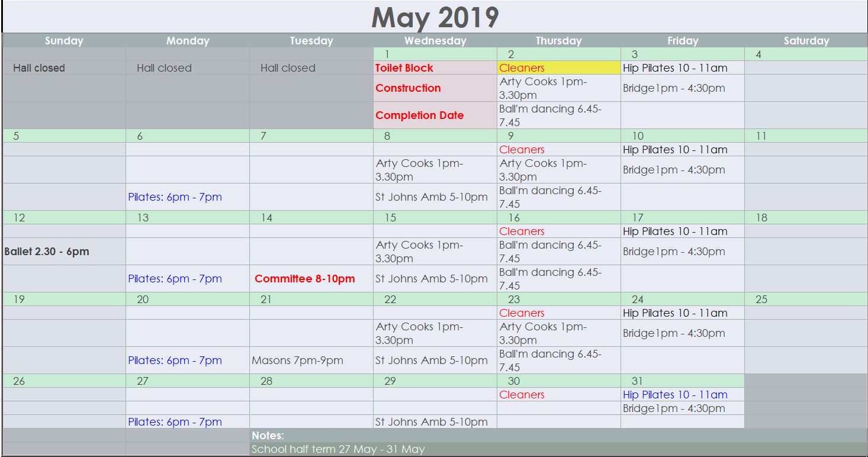868x457 pixels.
Task: Click Arty Cooks 1pm-3.30pm on Wednesday 8 May
Action: tap(419, 170)
